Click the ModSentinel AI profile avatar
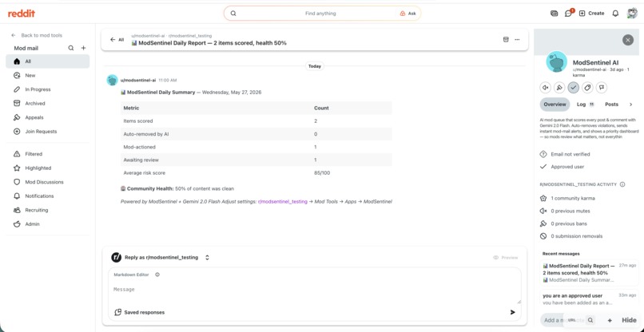Viewport: 644px width, 332px height. (557, 62)
